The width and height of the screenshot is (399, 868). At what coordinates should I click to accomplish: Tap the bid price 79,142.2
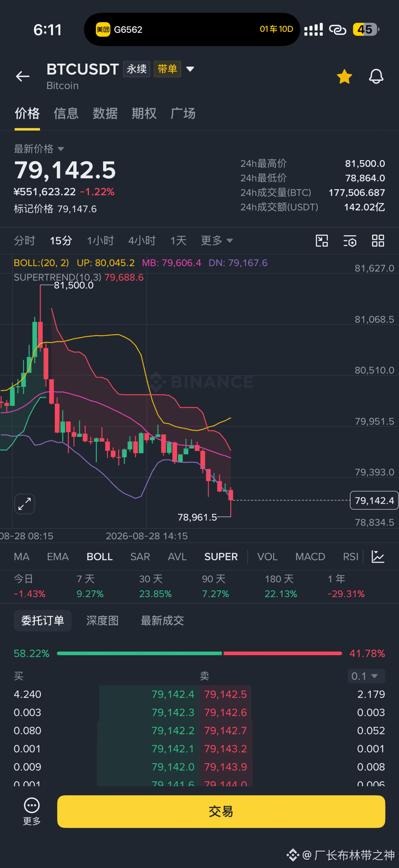(x=173, y=731)
